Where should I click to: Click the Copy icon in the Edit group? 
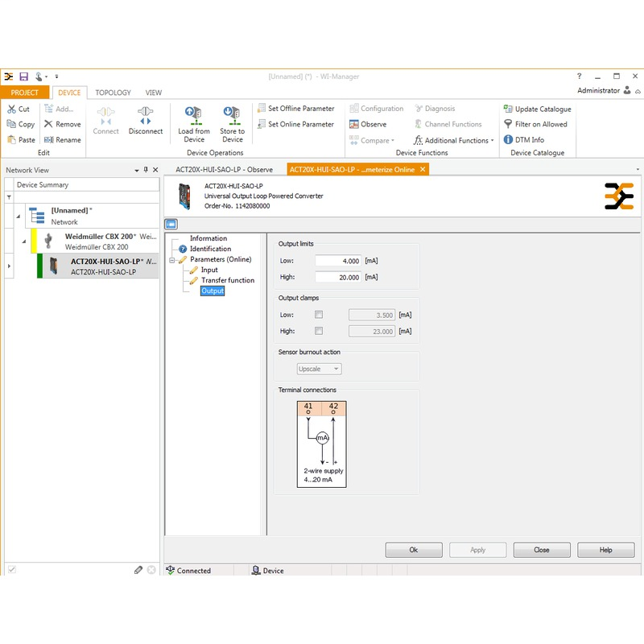coord(11,124)
